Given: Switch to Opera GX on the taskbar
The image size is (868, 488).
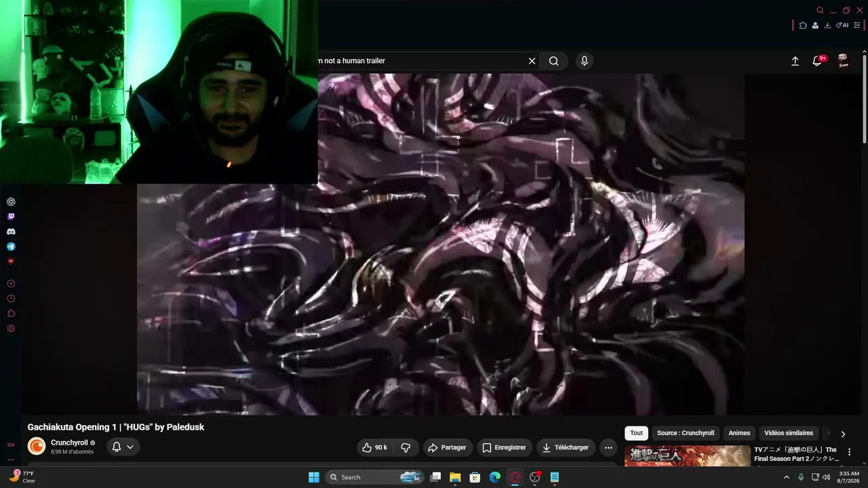Looking at the screenshot, I should [x=515, y=477].
